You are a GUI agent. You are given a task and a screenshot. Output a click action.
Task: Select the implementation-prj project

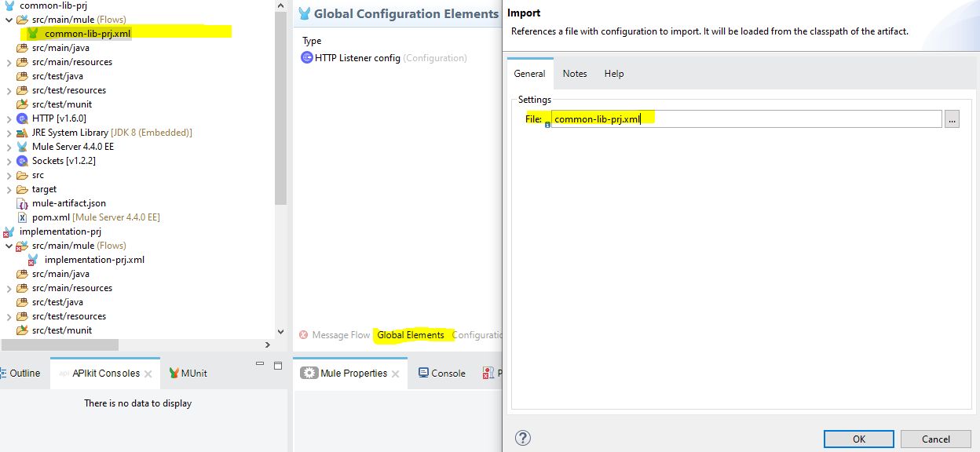[60, 231]
